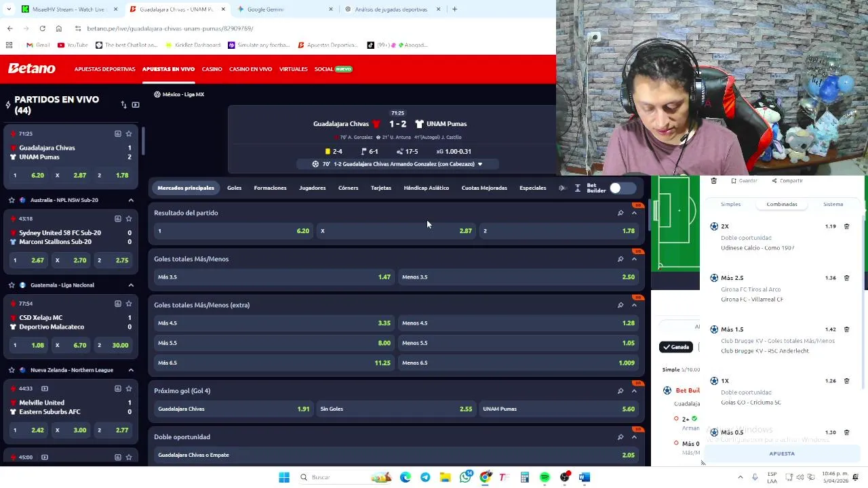The image size is (868, 488).
Task: Collapse the Australia NPL NSW Sub-20 league
Action: [x=131, y=200]
